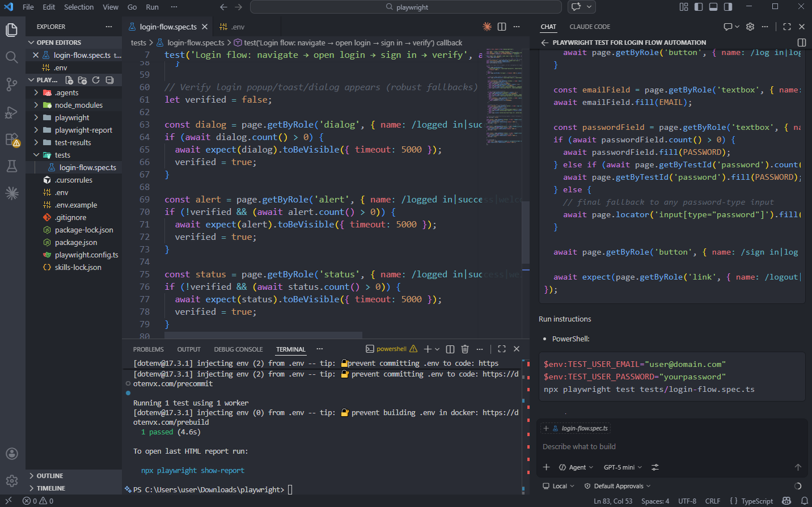
Task: Open the Testing flask view
Action: pos(11,166)
